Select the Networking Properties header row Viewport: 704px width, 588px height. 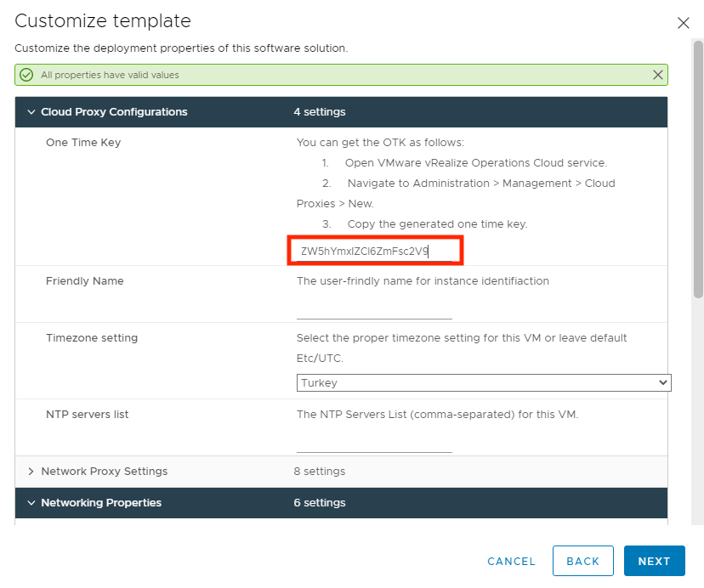point(341,503)
